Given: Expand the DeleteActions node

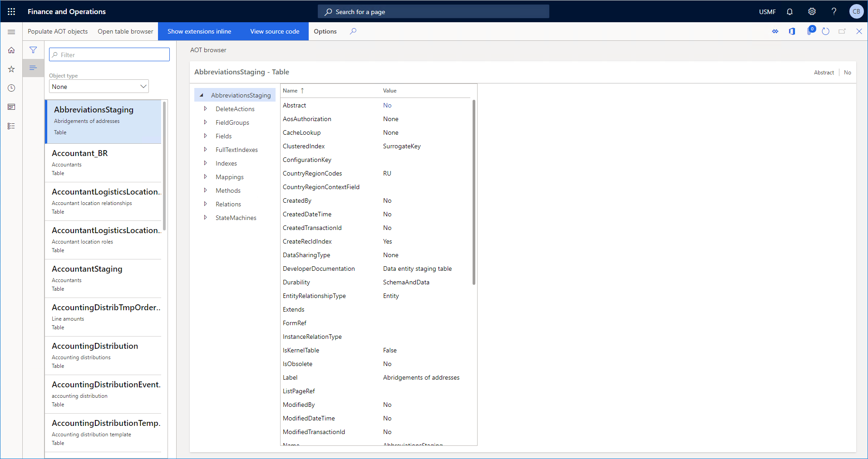Looking at the screenshot, I should (x=205, y=109).
